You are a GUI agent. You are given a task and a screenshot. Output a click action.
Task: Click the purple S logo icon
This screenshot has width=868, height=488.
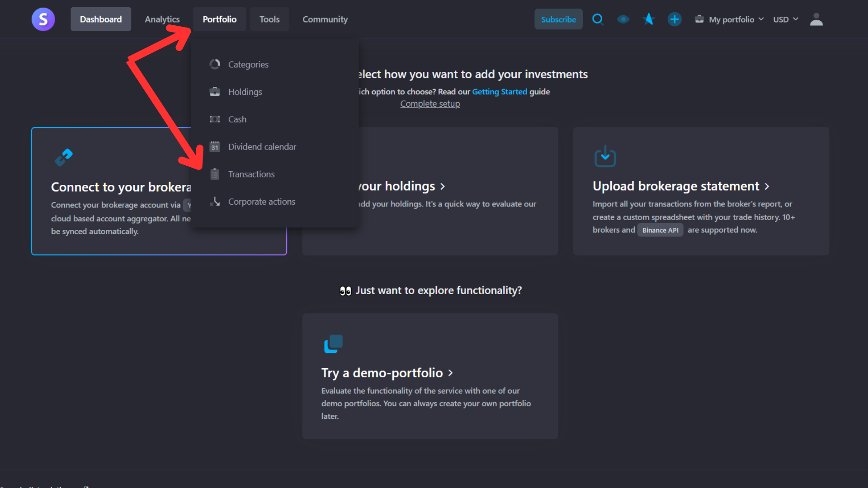click(43, 19)
